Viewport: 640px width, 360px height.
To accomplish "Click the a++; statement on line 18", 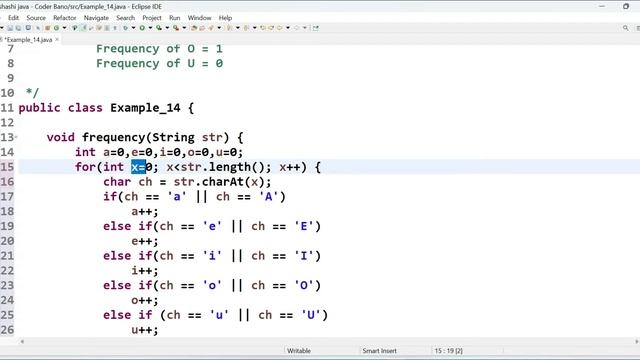I will (145, 211).
